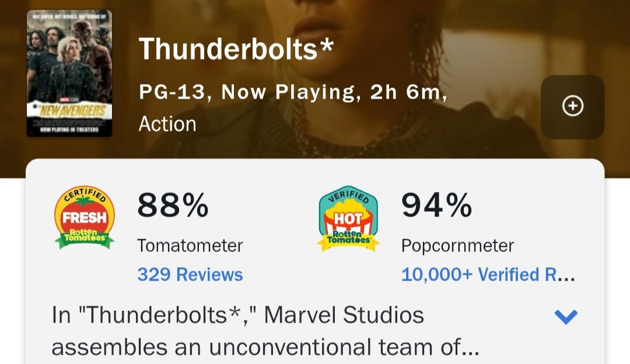Tap the hero background image of the face
Viewport: 630px width, 364px height.
pos(362,23)
